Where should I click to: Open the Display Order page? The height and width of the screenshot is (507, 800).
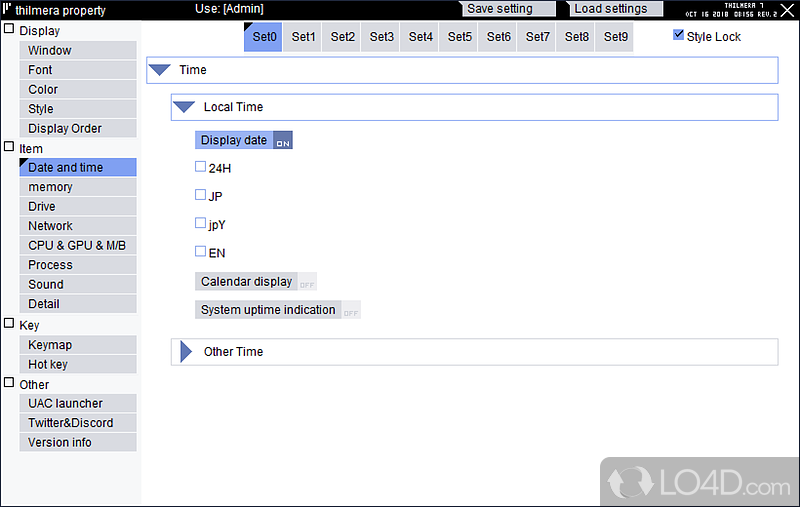pos(78,129)
